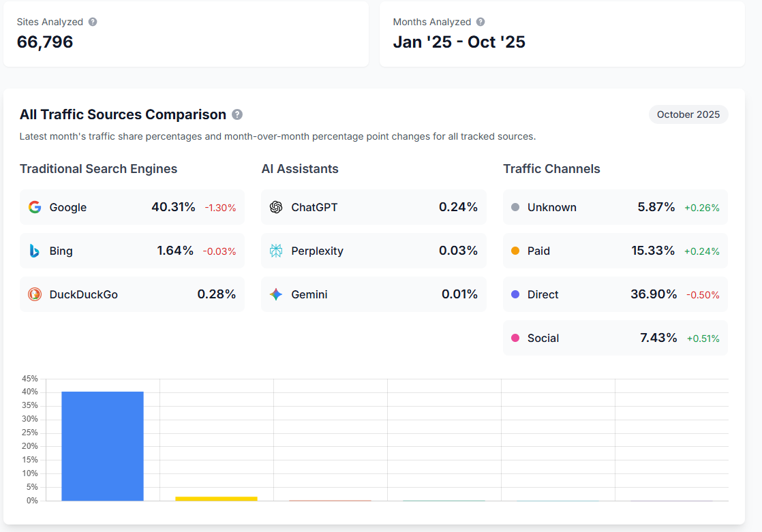Select the ChatGPT assistant icon
The height and width of the screenshot is (532, 762).
point(275,207)
